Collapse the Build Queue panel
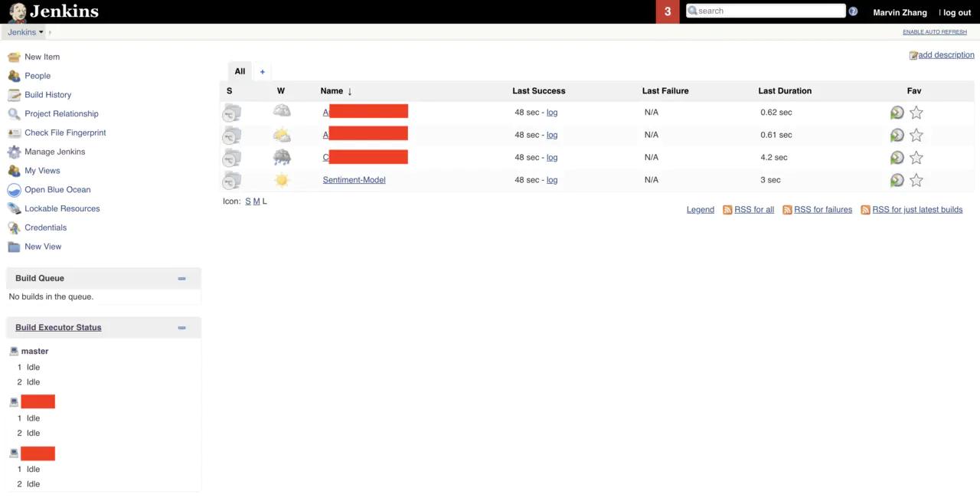 point(181,278)
